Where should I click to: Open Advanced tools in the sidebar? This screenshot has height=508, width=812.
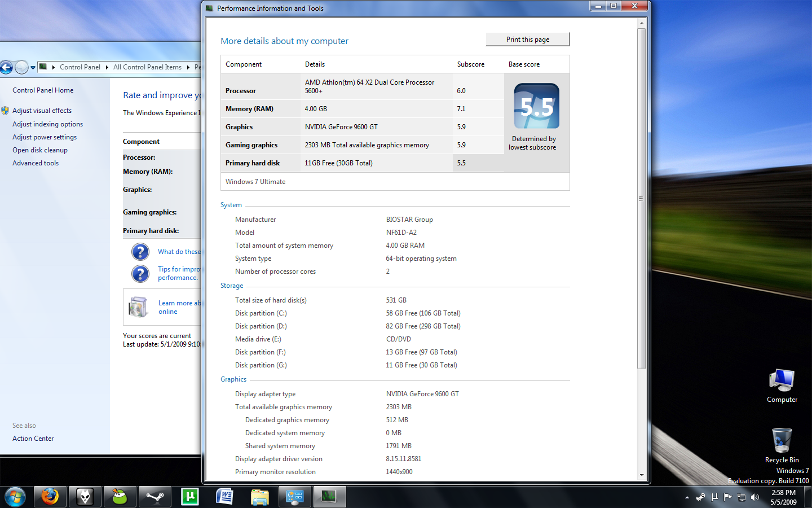coord(36,163)
